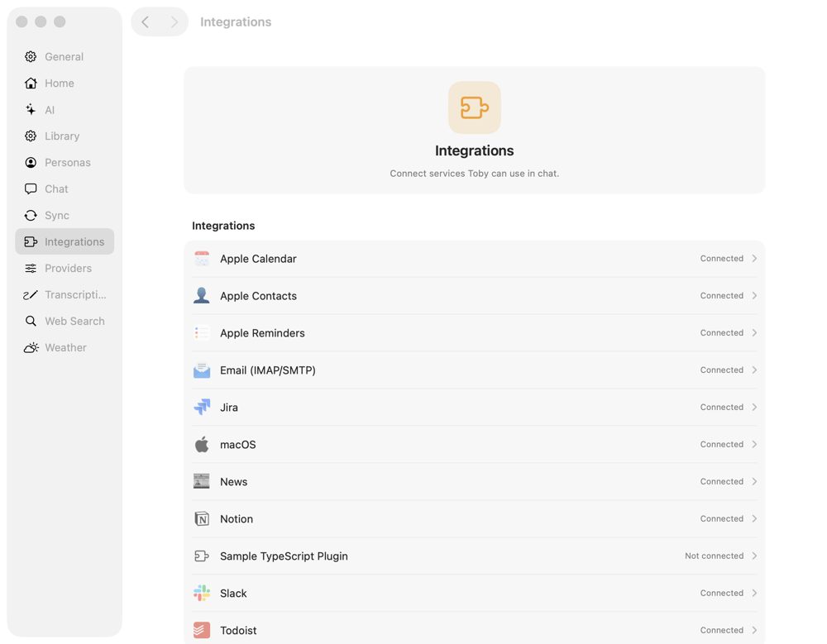827x644 pixels.
Task: Click the Sample TypeScript Plugin icon
Action: [x=202, y=556]
